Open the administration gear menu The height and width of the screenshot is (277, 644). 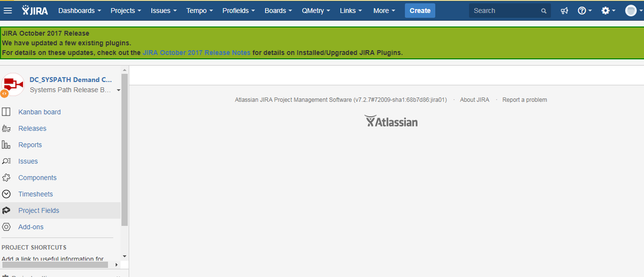click(x=609, y=11)
